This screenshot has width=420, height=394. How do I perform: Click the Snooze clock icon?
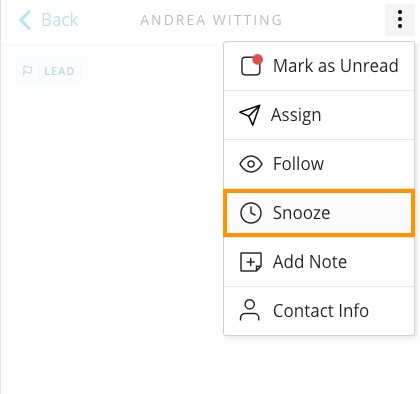pos(251,213)
